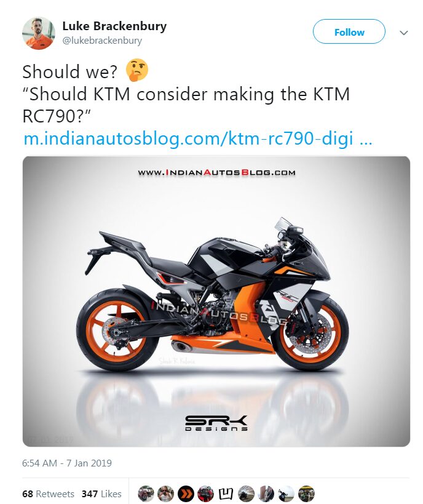Open the liker avatar showing a man in sunglasses
The width and height of the screenshot is (423, 504).
[x=166, y=494]
